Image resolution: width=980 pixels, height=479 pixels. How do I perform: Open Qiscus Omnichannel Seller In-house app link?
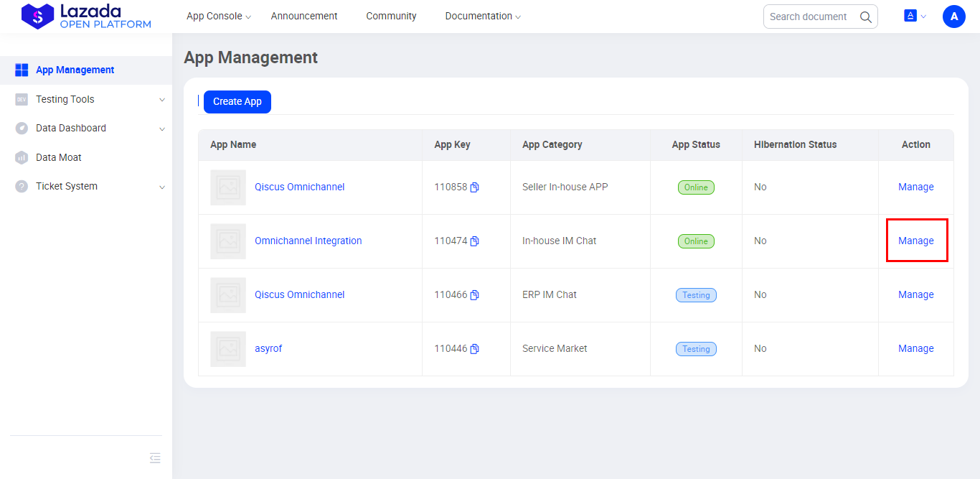tap(300, 187)
